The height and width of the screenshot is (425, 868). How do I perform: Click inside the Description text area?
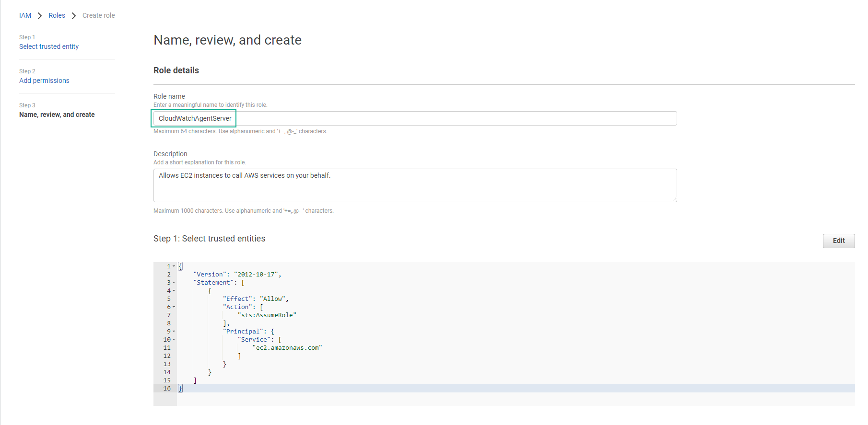pyautogui.click(x=415, y=185)
